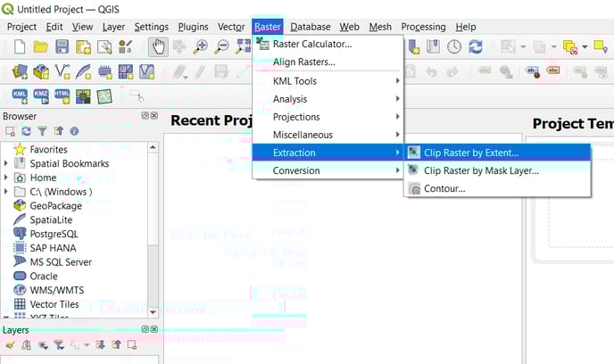Expand the C:\ (Windows) tree node
Image resolution: width=614 pixels, height=364 pixels.
[x=6, y=192]
